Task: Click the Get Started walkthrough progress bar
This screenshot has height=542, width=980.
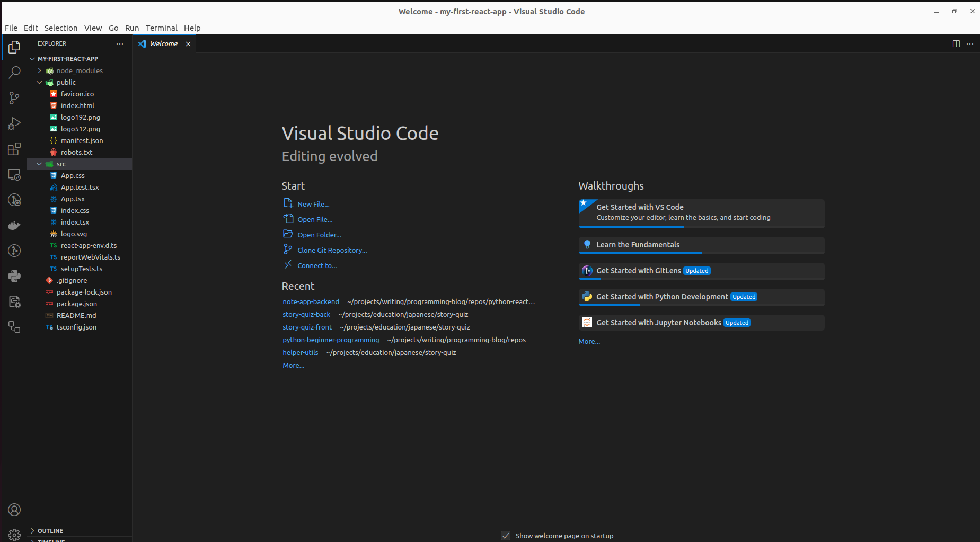Action: (x=631, y=227)
